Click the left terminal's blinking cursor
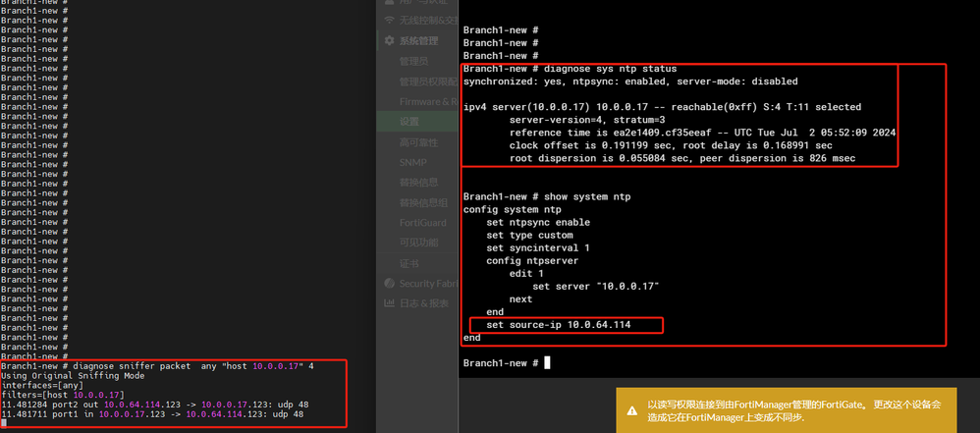The width and height of the screenshot is (980, 433). (4, 423)
